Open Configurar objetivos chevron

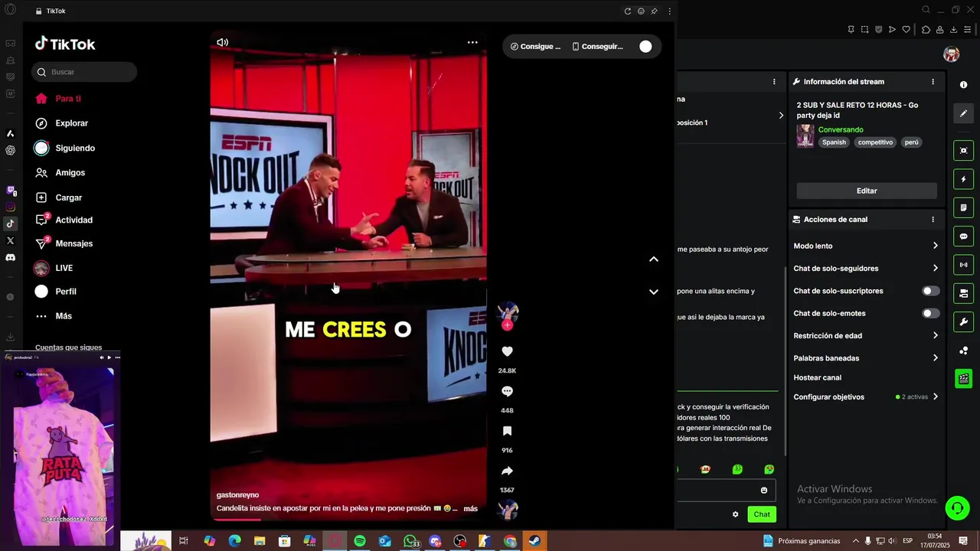[x=935, y=397]
